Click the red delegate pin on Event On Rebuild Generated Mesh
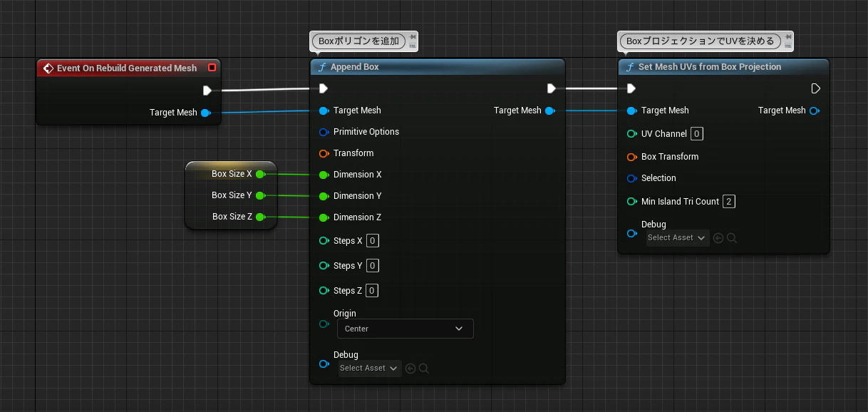 pyautogui.click(x=212, y=68)
